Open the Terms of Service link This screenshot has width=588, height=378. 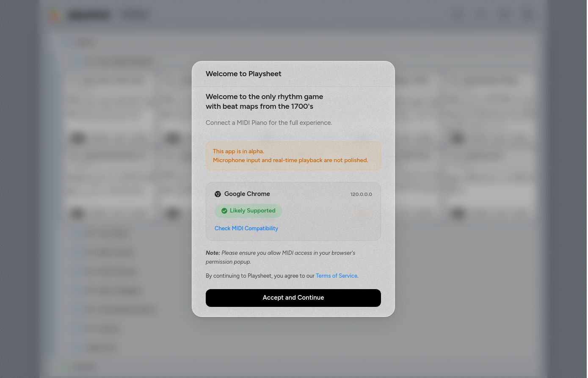[x=337, y=276]
